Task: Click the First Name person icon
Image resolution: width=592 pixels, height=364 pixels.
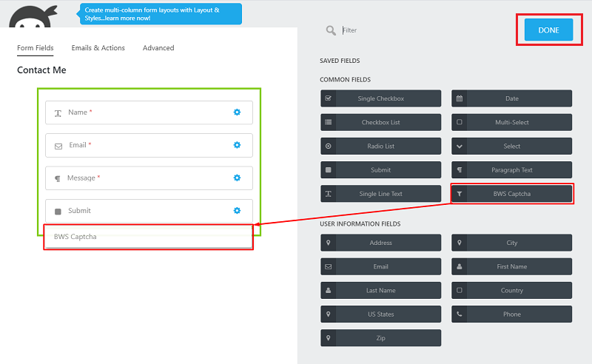Action: [x=460, y=266]
